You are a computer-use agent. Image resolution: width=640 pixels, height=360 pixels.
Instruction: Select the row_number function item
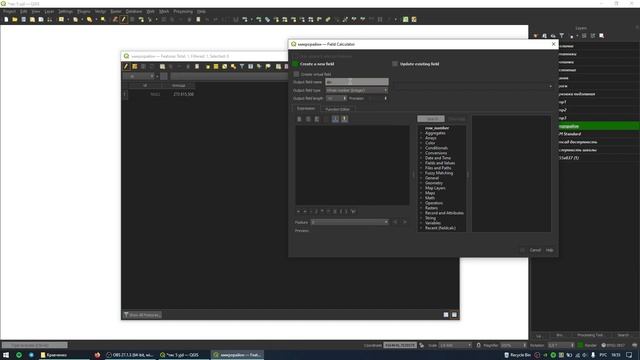coord(437,128)
